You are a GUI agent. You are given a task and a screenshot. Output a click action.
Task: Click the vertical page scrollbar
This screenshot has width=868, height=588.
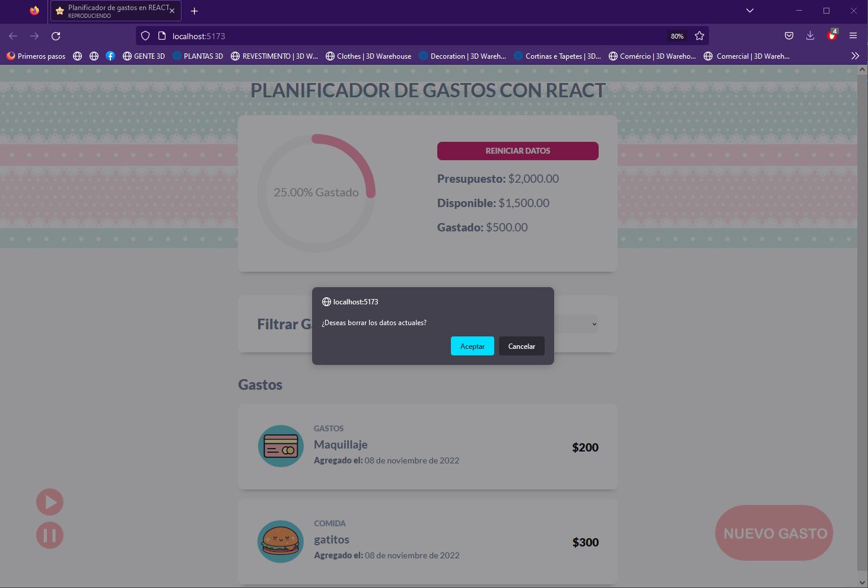pos(862,323)
